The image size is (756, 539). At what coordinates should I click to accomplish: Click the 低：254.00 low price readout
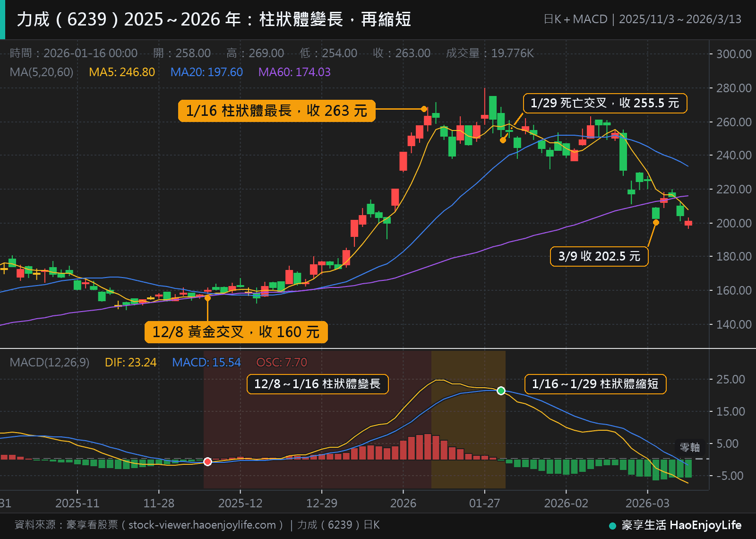coord(328,53)
